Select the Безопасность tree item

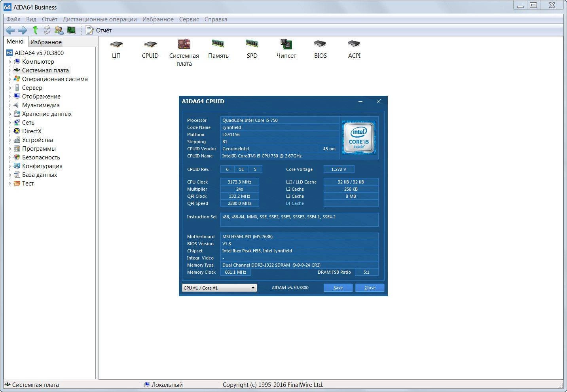(x=41, y=157)
